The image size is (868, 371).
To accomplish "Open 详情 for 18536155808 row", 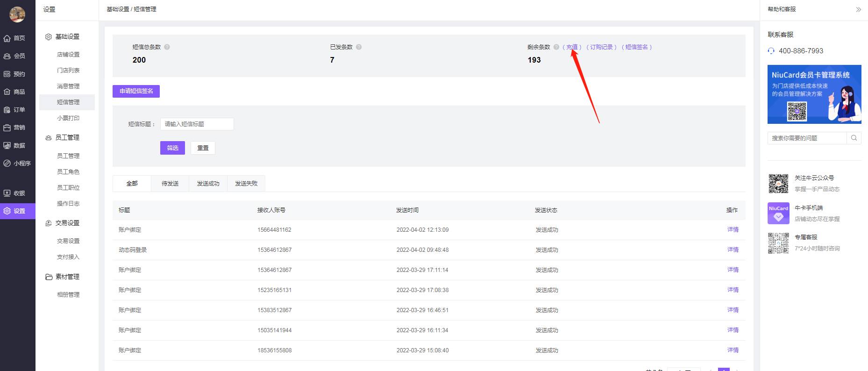I will [733, 350].
